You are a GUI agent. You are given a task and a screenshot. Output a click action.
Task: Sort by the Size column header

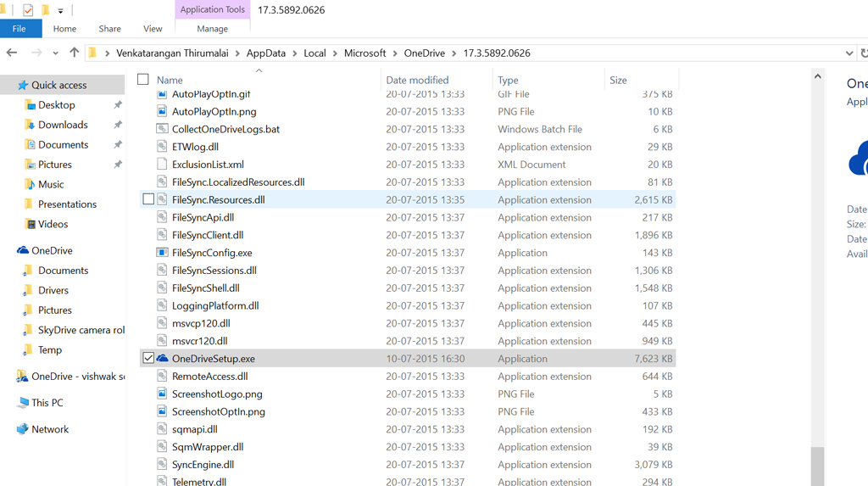pyautogui.click(x=618, y=80)
